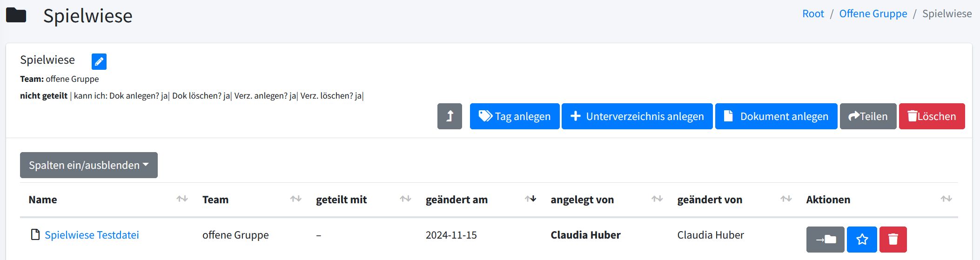Sort table by Name column
Viewport: 980px width, 260px height.
click(x=43, y=200)
